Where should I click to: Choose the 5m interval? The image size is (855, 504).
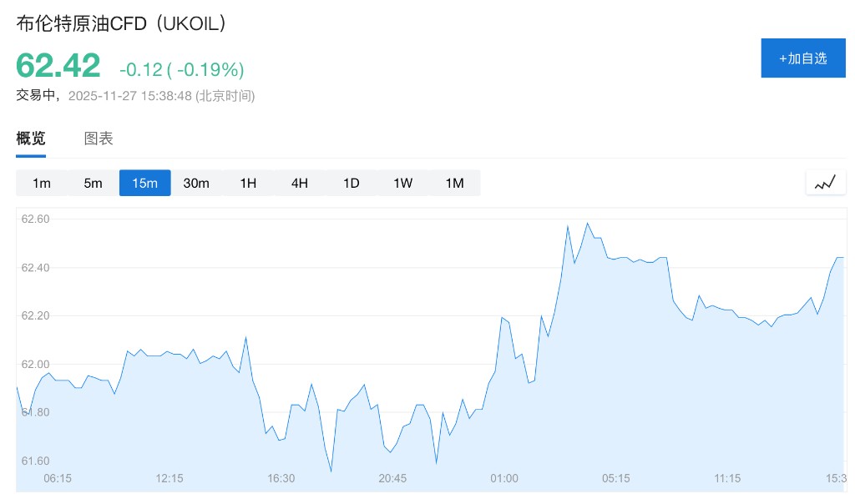coord(93,183)
